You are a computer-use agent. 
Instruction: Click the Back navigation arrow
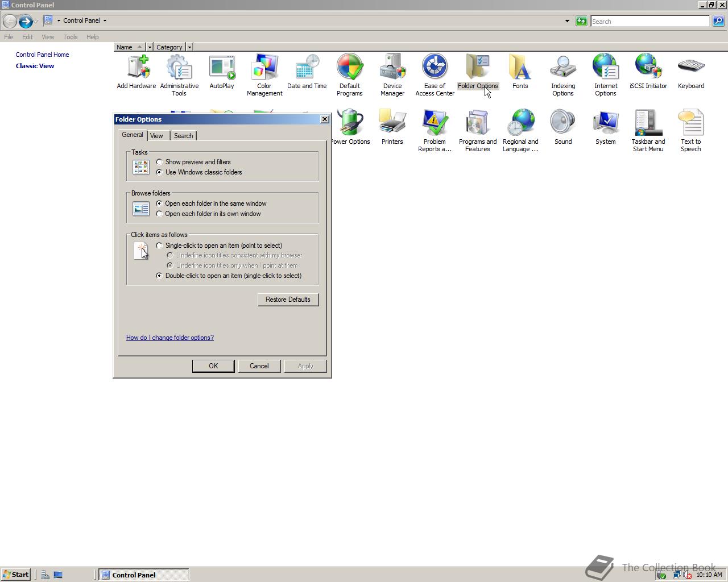click(x=10, y=22)
